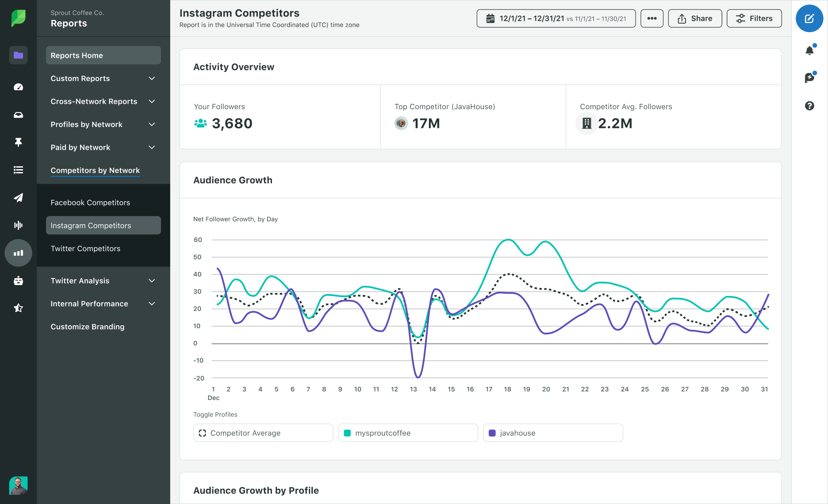
Task: Open the Listening search icon in sidebar
Action: point(18,225)
